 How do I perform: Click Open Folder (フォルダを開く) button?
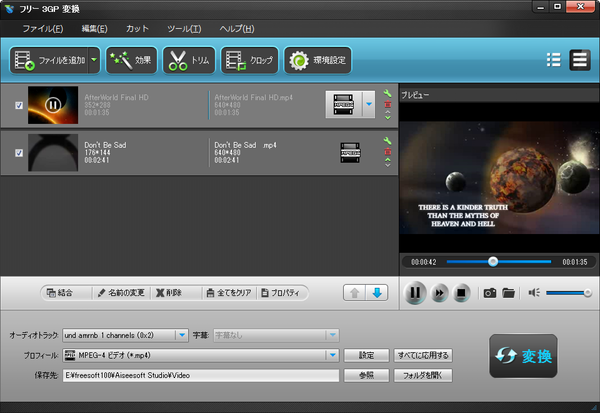(x=423, y=375)
